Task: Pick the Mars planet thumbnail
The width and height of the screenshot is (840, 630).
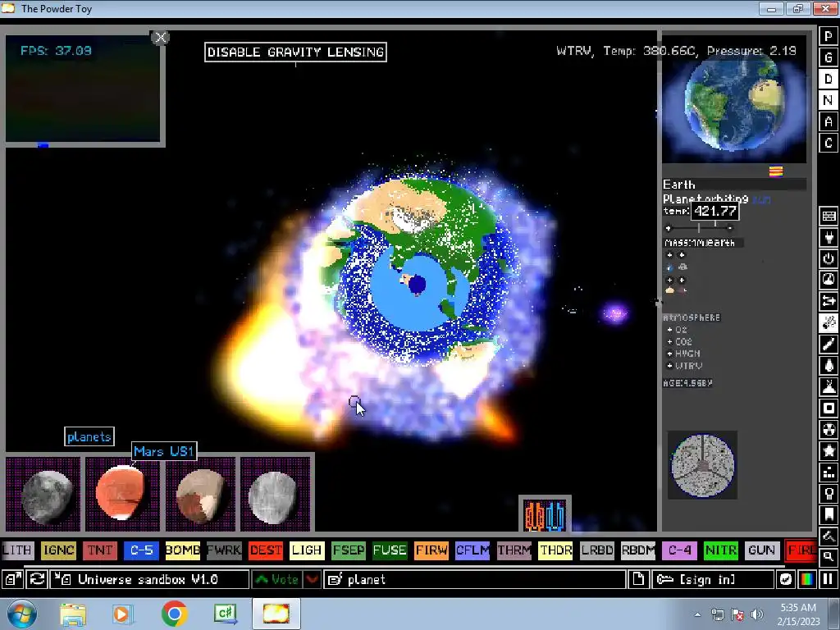Action: click(123, 494)
